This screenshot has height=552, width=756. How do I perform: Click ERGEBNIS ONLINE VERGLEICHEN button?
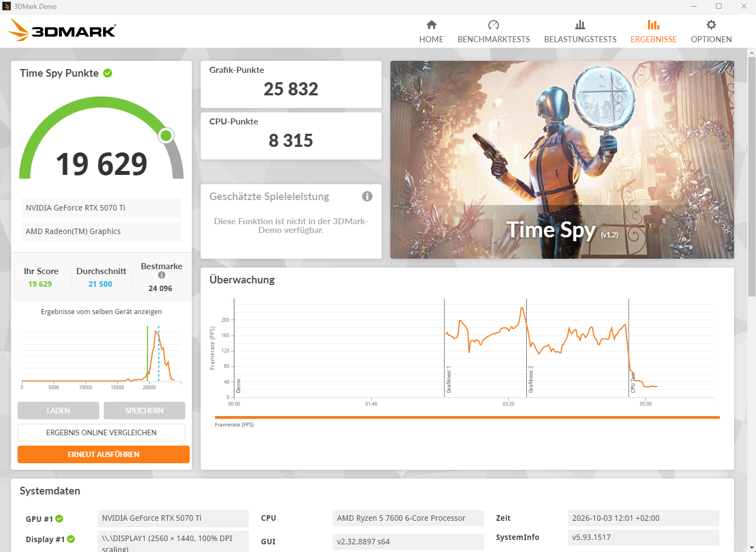tap(101, 433)
